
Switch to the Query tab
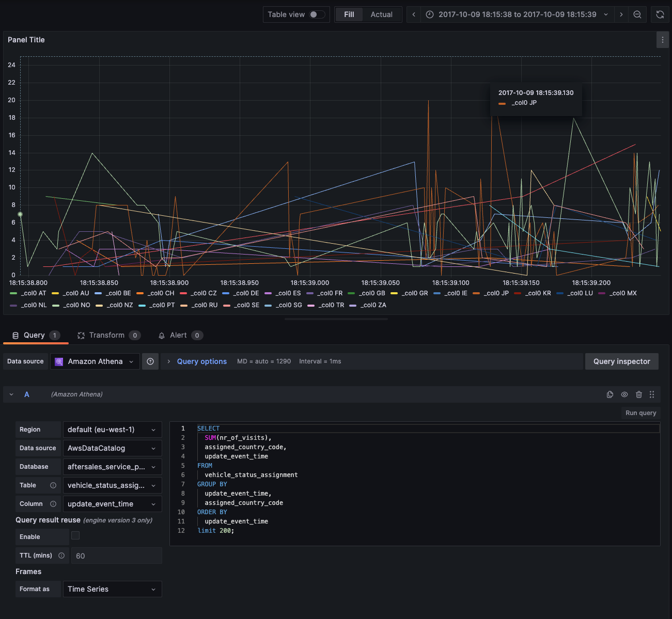click(36, 335)
